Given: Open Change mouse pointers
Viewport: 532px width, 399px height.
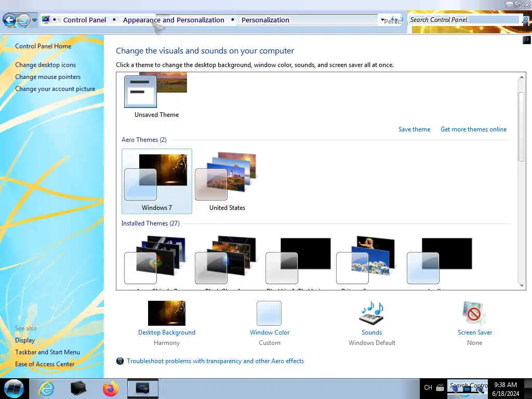Looking at the screenshot, I should (x=48, y=77).
